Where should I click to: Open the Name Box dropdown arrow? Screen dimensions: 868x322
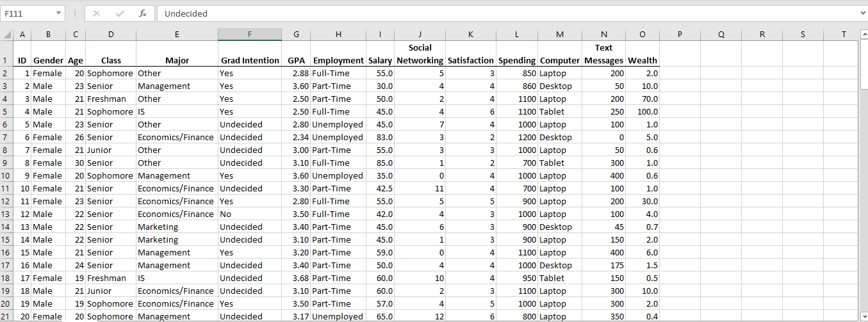pyautogui.click(x=58, y=13)
